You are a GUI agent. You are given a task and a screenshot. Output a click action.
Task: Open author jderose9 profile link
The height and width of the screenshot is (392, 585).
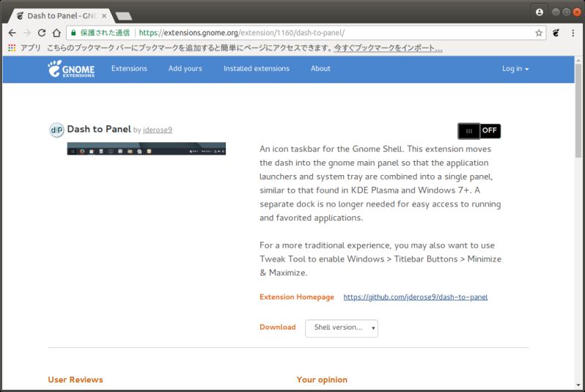coord(158,130)
